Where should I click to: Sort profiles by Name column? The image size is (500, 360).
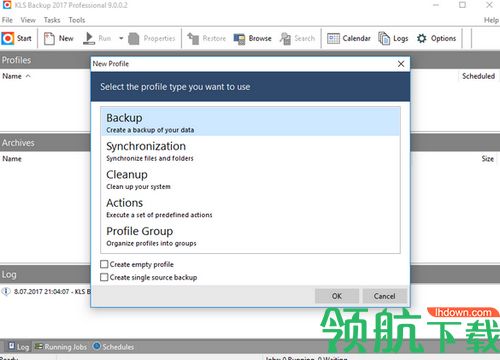[x=12, y=76]
